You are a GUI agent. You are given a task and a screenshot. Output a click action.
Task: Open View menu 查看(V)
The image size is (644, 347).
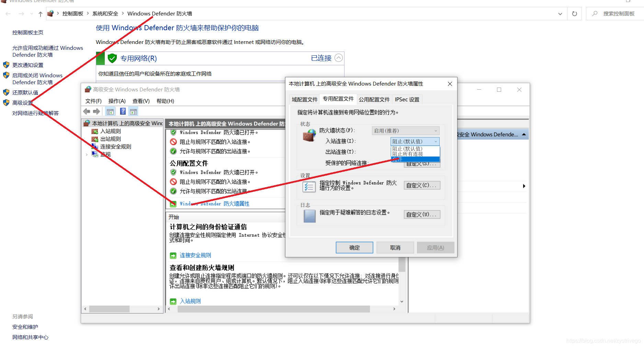point(141,101)
